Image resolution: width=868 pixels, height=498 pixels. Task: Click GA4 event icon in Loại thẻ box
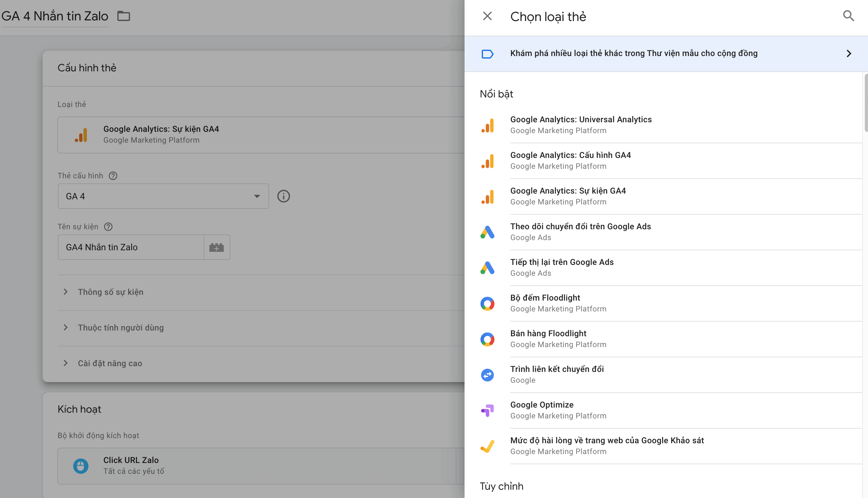tap(81, 135)
